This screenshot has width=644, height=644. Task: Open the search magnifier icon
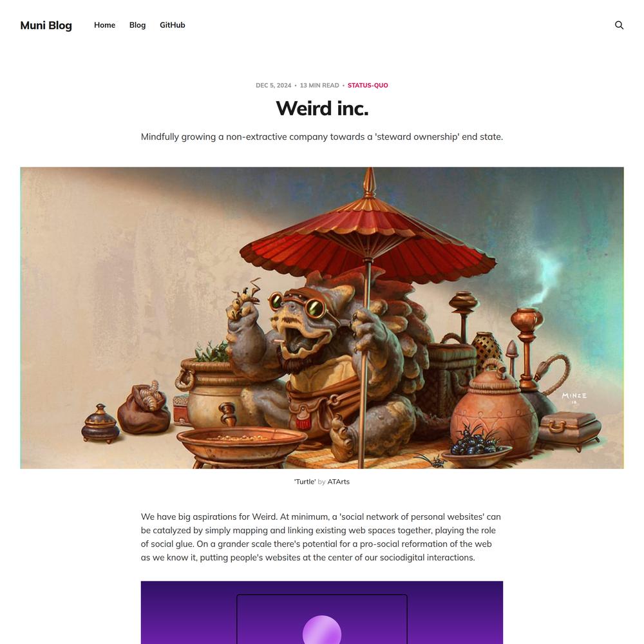pyautogui.click(x=619, y=25)
